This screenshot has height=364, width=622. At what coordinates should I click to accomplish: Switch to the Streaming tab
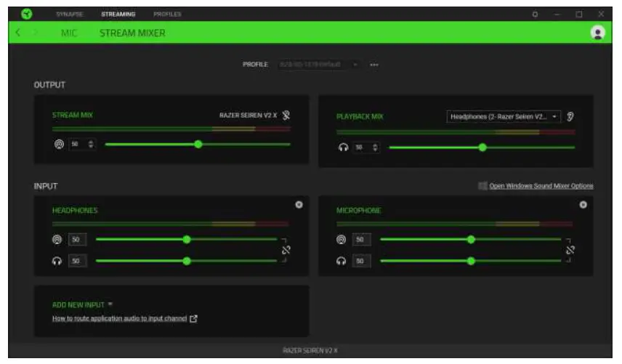(x=118, y=15)
